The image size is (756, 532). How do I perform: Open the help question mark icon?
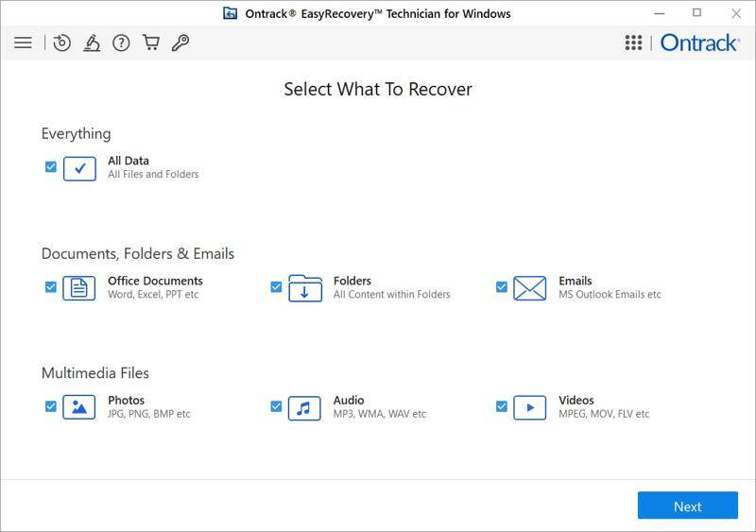121,43
